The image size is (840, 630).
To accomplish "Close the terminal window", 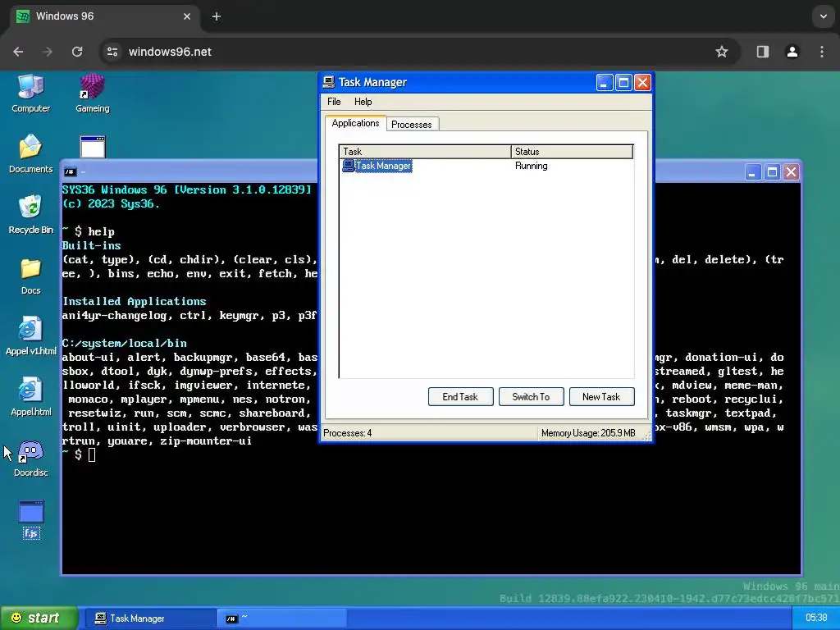I will 792,172.
